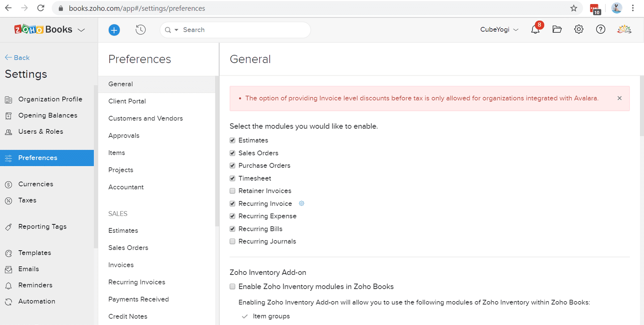Toggle the Recurring Invoice checkbox
Image resolution: width=644 pixels, height=325 pixels.
point(232,204)
